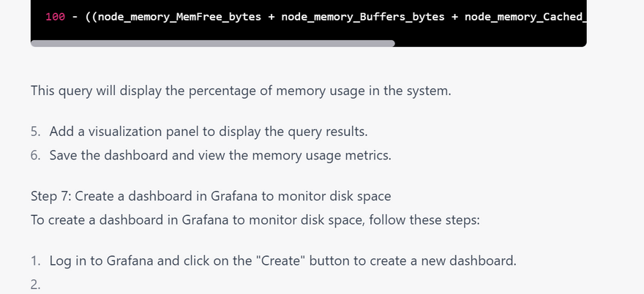Image resolution: width=644 pixels, height=294 pixels.
Task: Click the "To create a dashboard in Grafana" sentence
Action: [255, 219]
